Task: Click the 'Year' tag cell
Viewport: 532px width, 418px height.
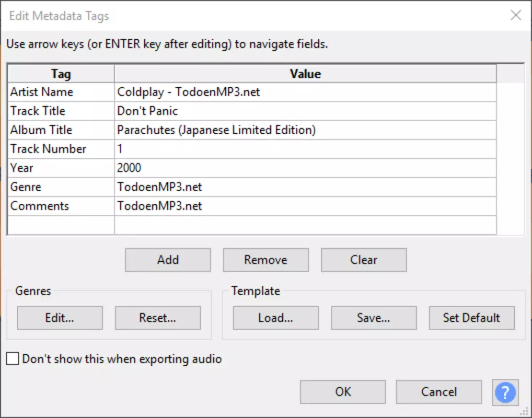Action: (61, 168)
